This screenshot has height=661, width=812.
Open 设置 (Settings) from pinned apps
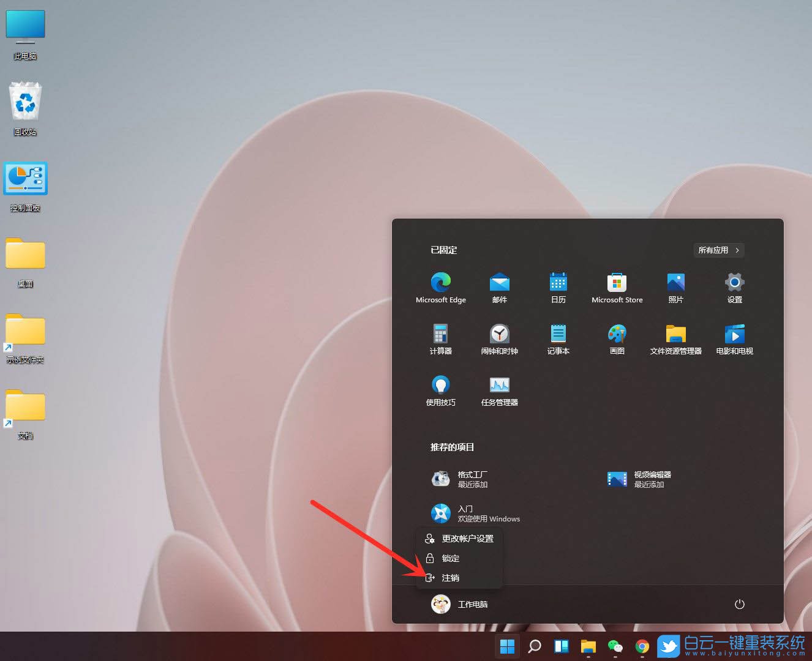pos(734,286)
